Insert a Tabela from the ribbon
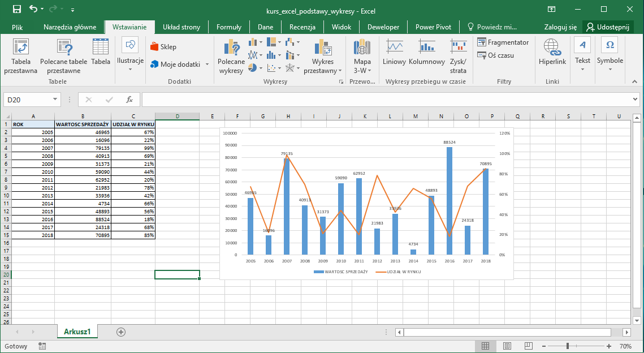This screenshot has height=353, width=644. pos(101,52)
